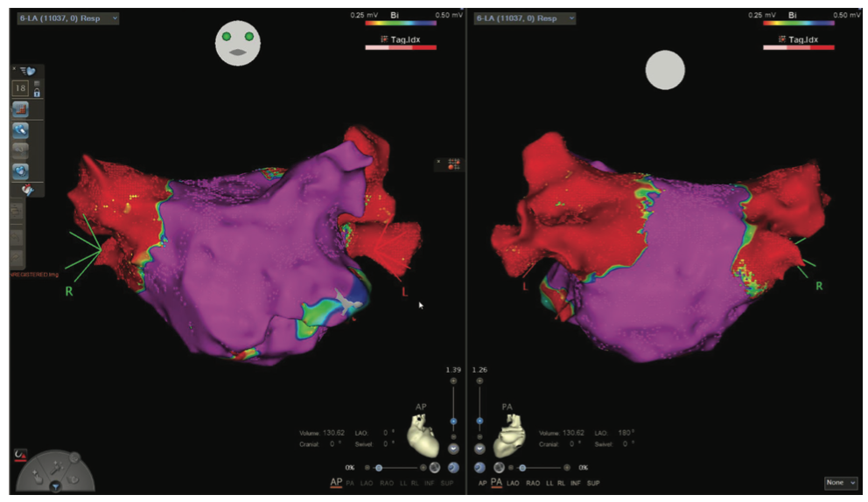Click the catheter warning icon above radial menu
Screen dimensions: 868x502
20,454
